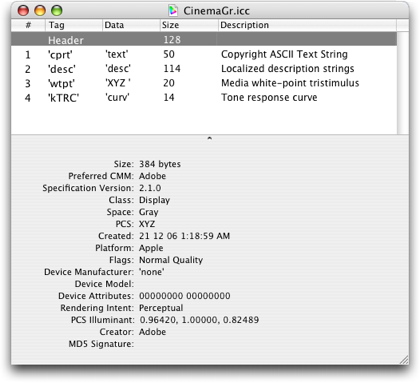Click the tag list vertical scrollbar
Image resolution: width=420 pixels, height=383 pixels.
pos(403,83)
